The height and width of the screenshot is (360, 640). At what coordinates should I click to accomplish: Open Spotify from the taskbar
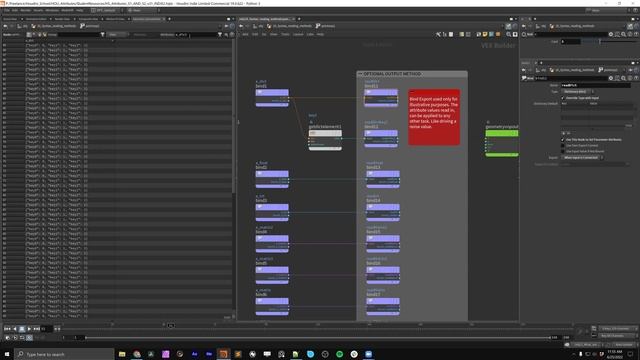[340, 354]
